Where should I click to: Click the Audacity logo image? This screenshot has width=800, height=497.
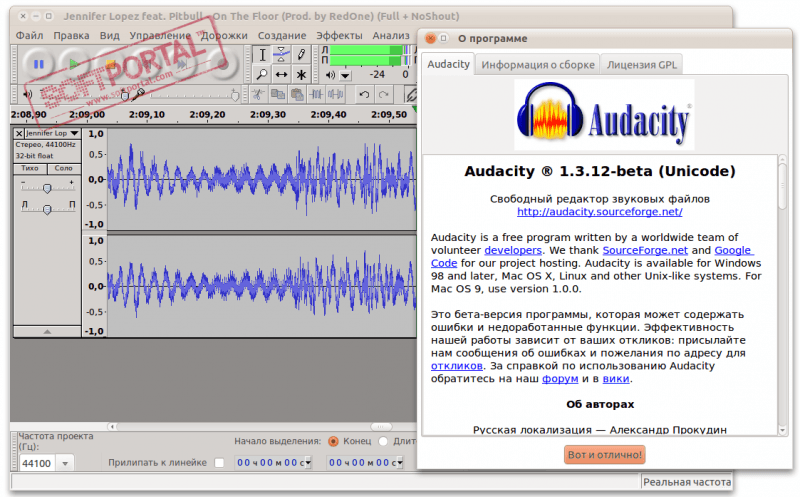click(x=604, y=115)
